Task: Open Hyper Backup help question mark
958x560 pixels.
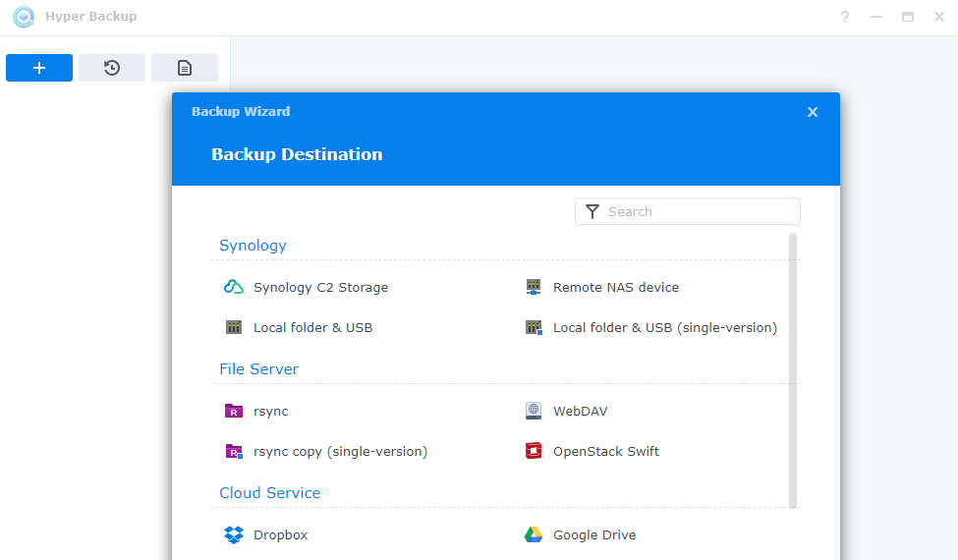Action: point(844,17)
